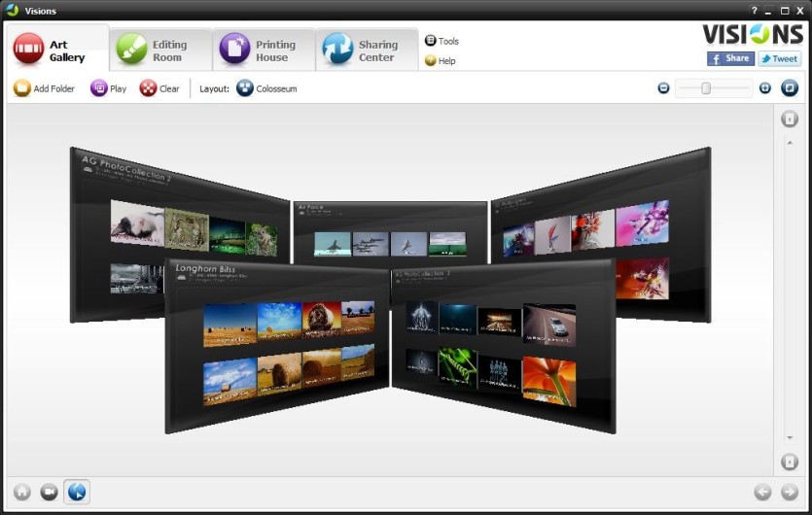Viewport: 812px width, 515px height.
Task: Click the Tweet button
Action: (x=780, y=58)
